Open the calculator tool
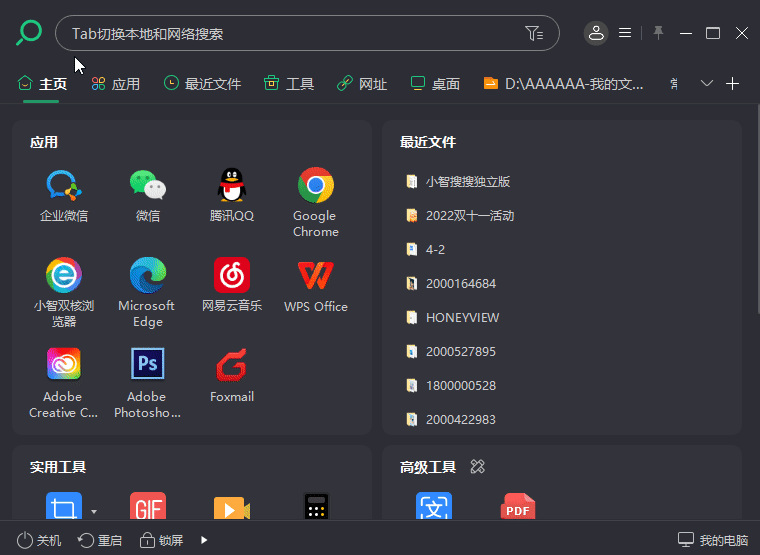Screen dimensions: 760x555 [316, 506]
